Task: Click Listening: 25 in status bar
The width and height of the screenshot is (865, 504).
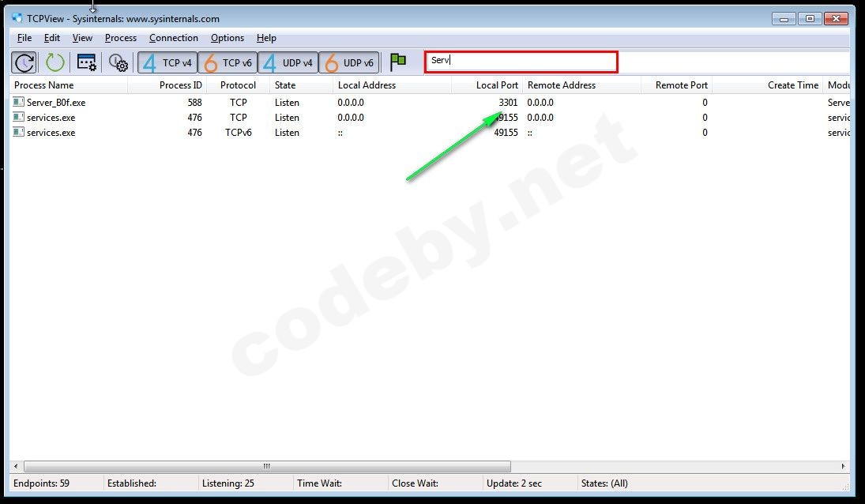Action: point(228,483)
